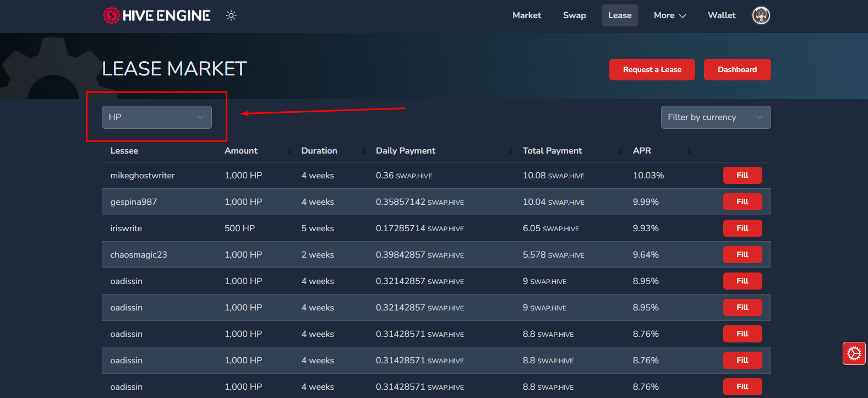Sort by Daily Payment column arrows
Screen dimensions: 868x398
(x=511, y=151)
